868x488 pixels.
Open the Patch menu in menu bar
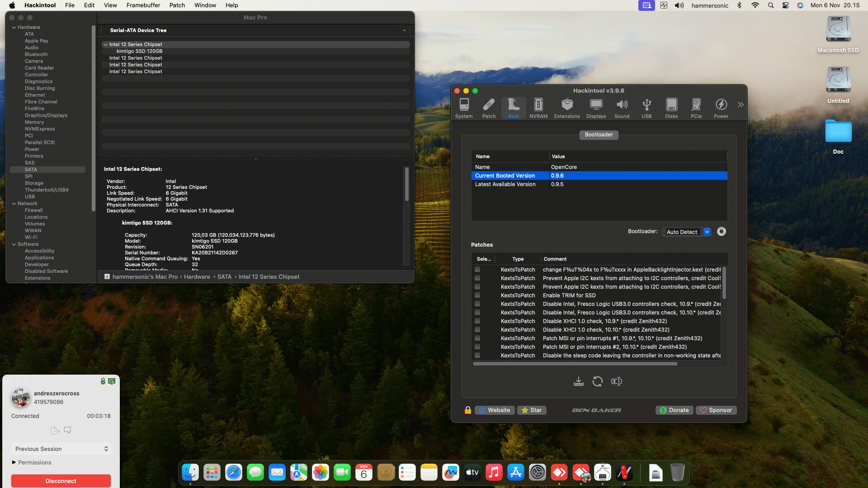point(177,5)
